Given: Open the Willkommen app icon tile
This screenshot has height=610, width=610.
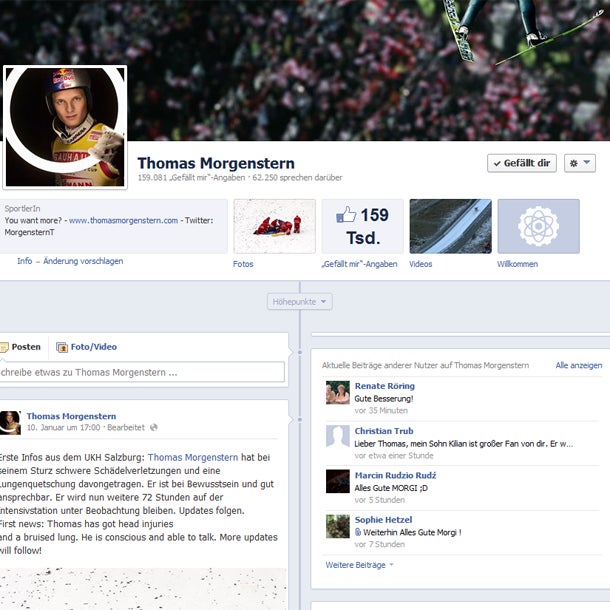Looking at the screenshot, I should click(x=538, y=226).
